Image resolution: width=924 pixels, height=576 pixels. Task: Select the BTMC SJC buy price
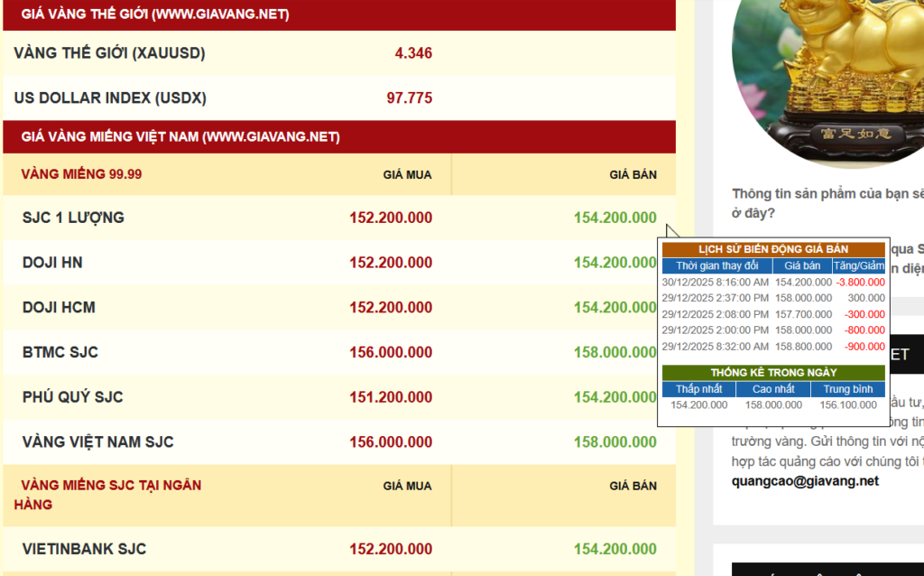[390, 352]
